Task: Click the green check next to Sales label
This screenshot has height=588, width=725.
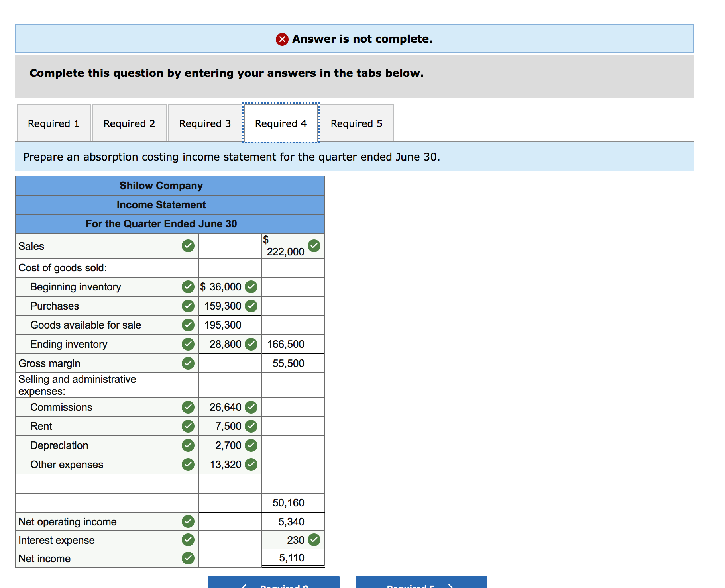Action: coord(188,246)
